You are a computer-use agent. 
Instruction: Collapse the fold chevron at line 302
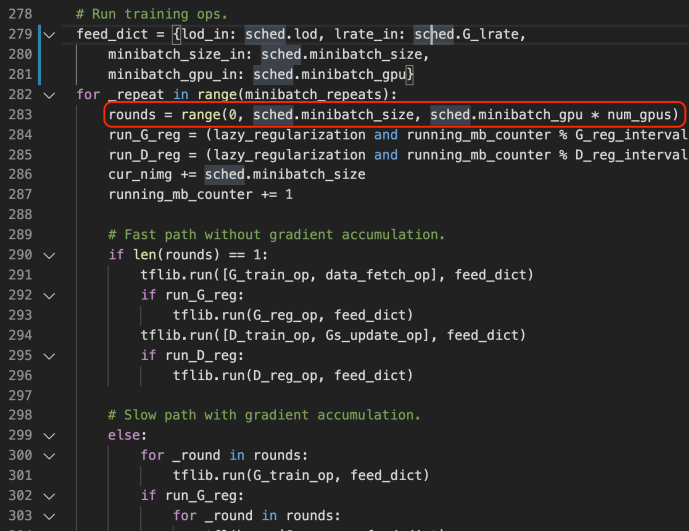50,495
